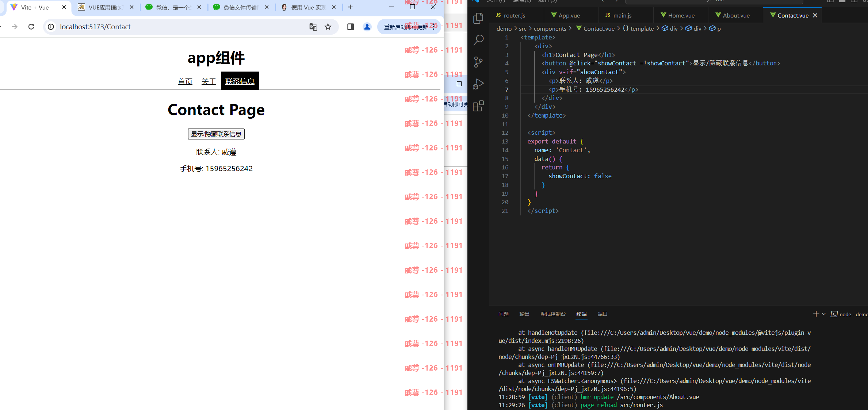The width and height of the screenshot is (868, 410).
Task: Navigate to 关于 link
Action: [209, 81]
